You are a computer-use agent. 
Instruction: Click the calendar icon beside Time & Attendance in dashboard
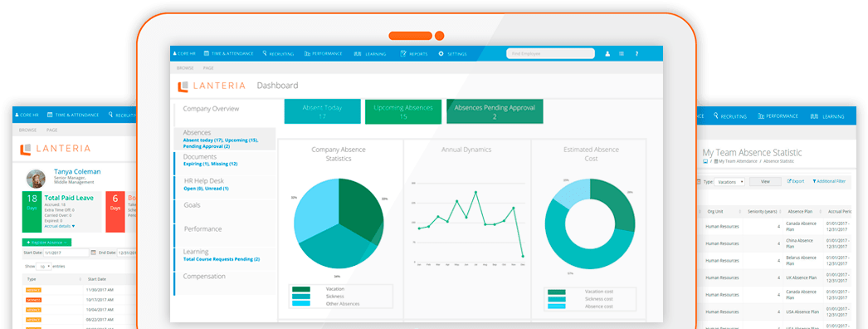coord(207,54)
